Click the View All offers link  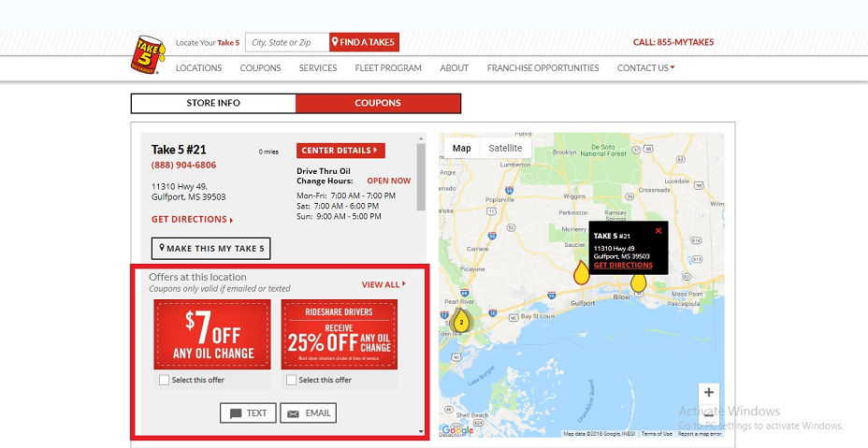pyautogui.click(x=383, y=284)
